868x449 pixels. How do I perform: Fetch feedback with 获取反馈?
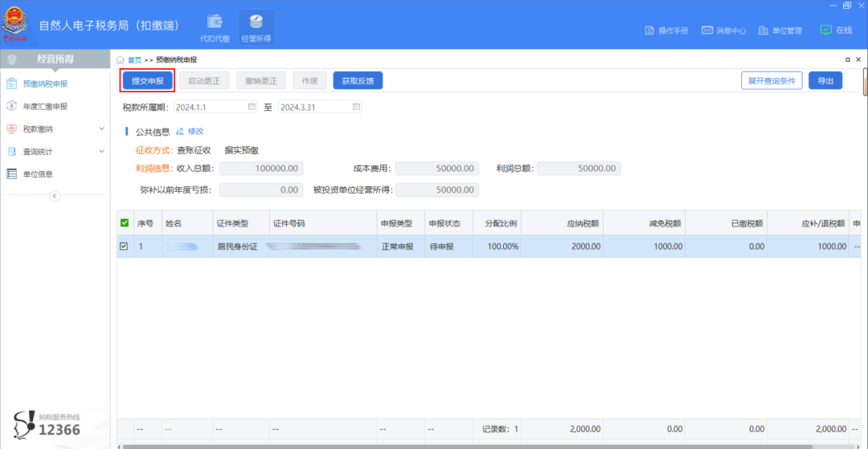tap(358, 81)
